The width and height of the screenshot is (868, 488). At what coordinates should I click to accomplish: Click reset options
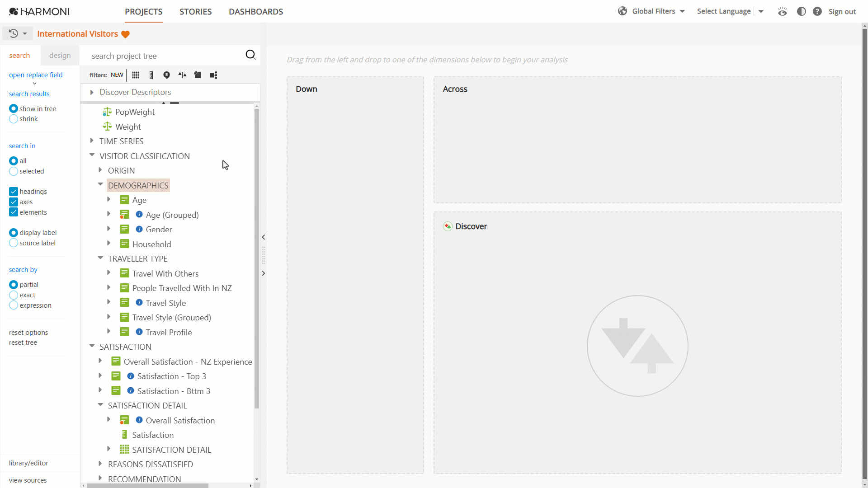click(x=28, y=333)
